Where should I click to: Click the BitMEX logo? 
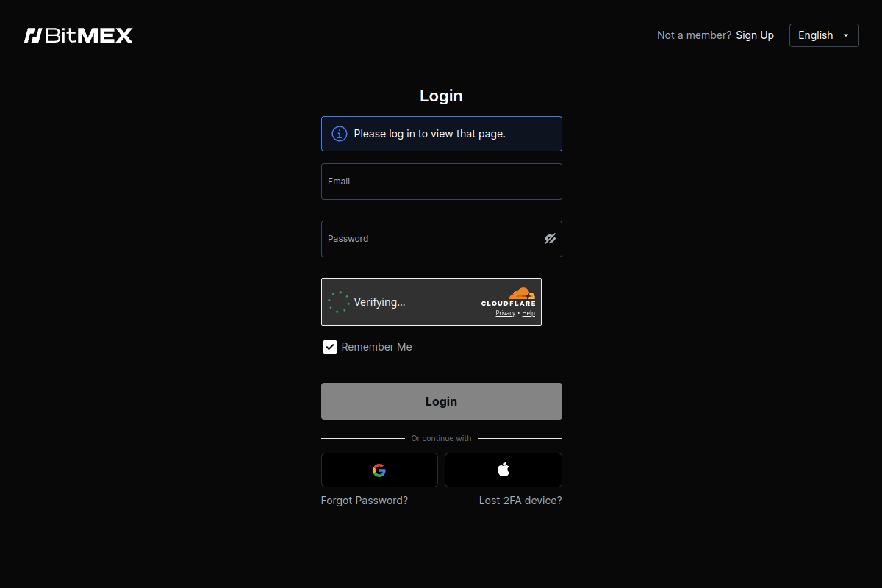click(79, 35)
